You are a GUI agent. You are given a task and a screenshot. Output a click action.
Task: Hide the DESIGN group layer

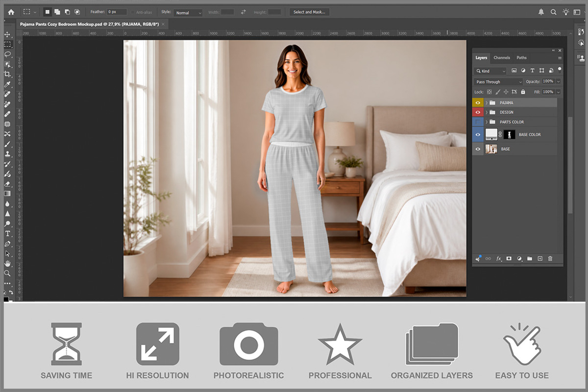tap(478, 112)
